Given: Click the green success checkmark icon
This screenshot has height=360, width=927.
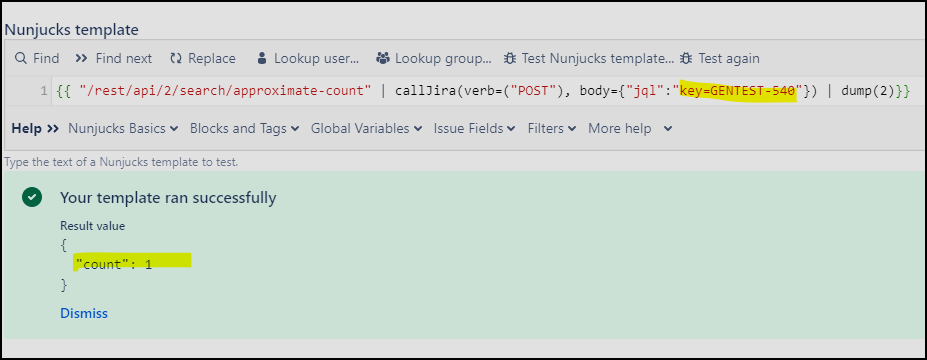Looking at the screenshot, I should (x=31, y=197).
